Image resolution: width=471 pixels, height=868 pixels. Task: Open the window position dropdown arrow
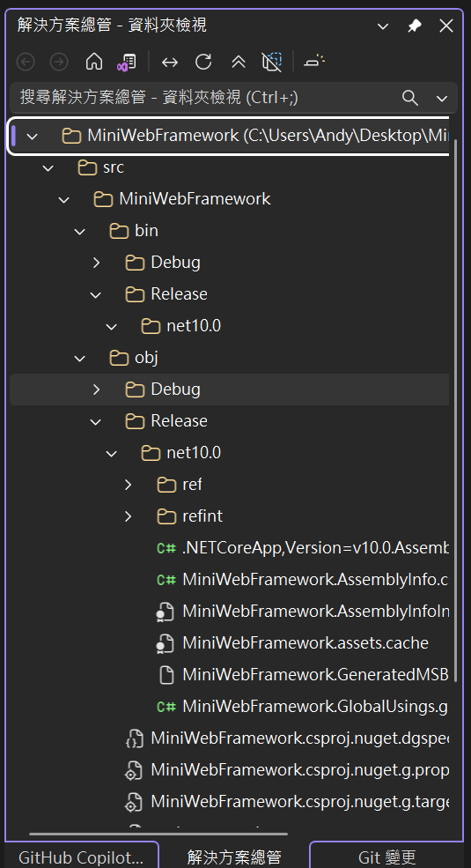pos(383,26)
